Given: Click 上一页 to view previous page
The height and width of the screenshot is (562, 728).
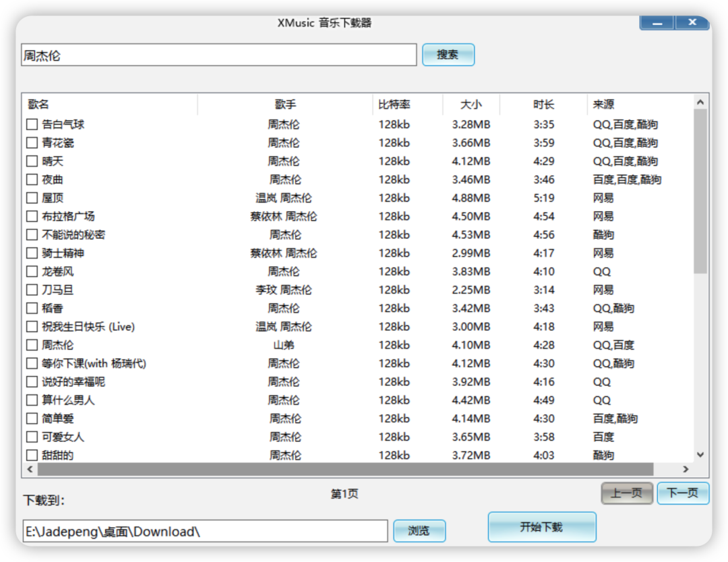Looking at the screenshot, I should [627, 493].
